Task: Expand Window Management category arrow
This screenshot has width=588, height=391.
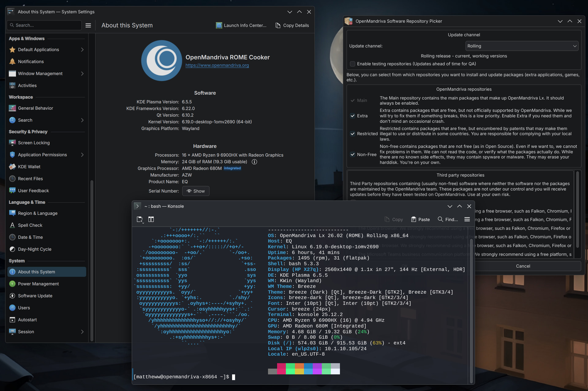Action: (x=82, y=74)
